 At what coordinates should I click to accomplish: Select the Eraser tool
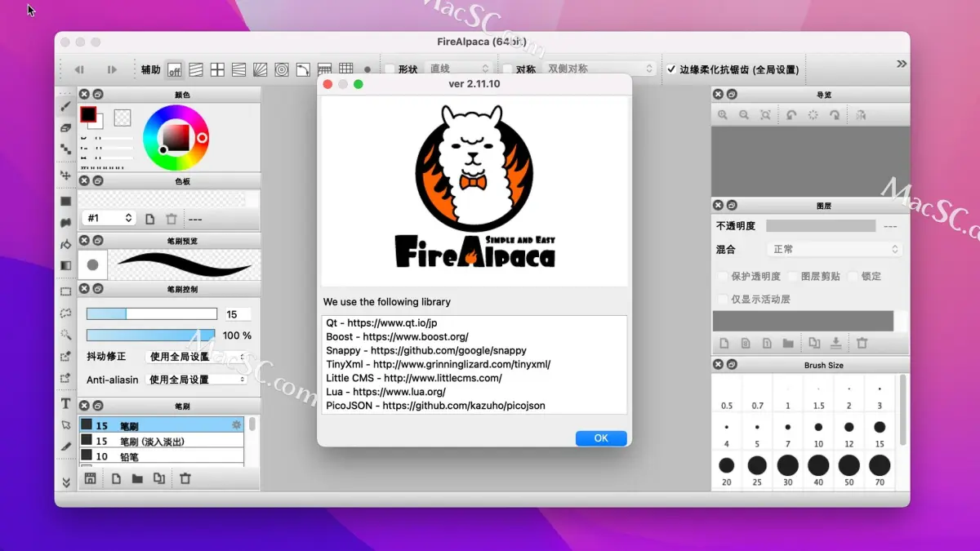[66, 128]
